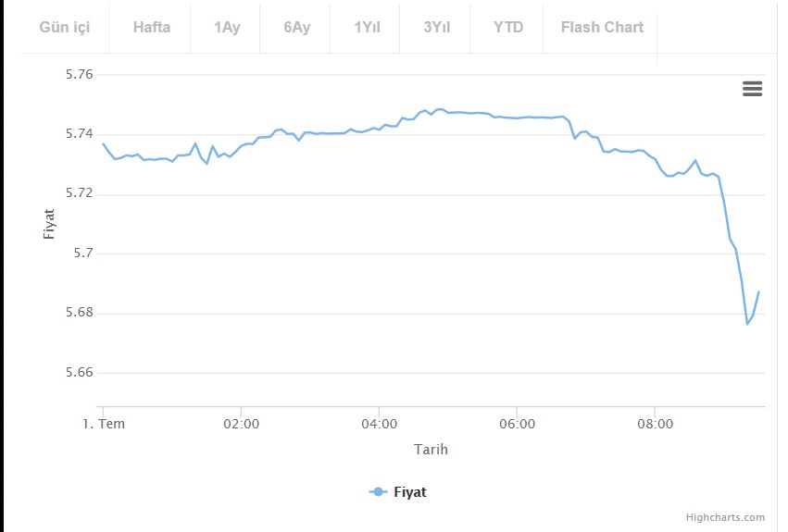Click the Tarih x-axis title
Image resolution: width=788 pixels, height=532 pixels.
(x=431, y=449)
